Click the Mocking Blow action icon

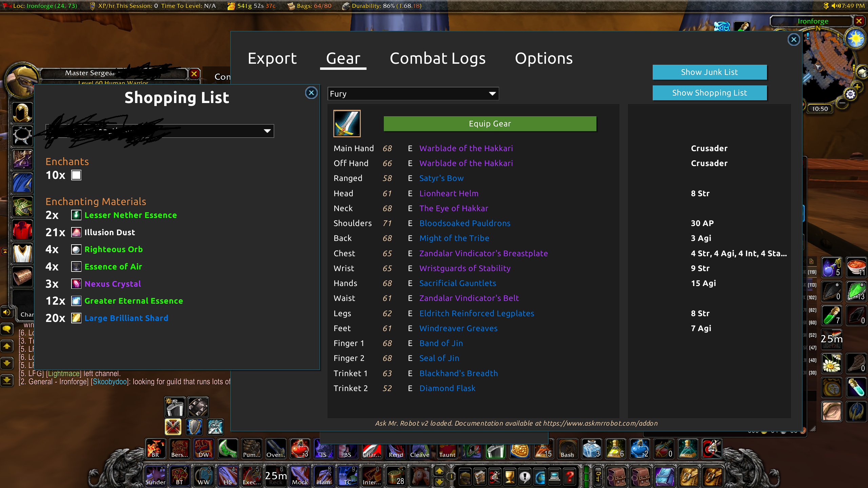click(300, 476)
